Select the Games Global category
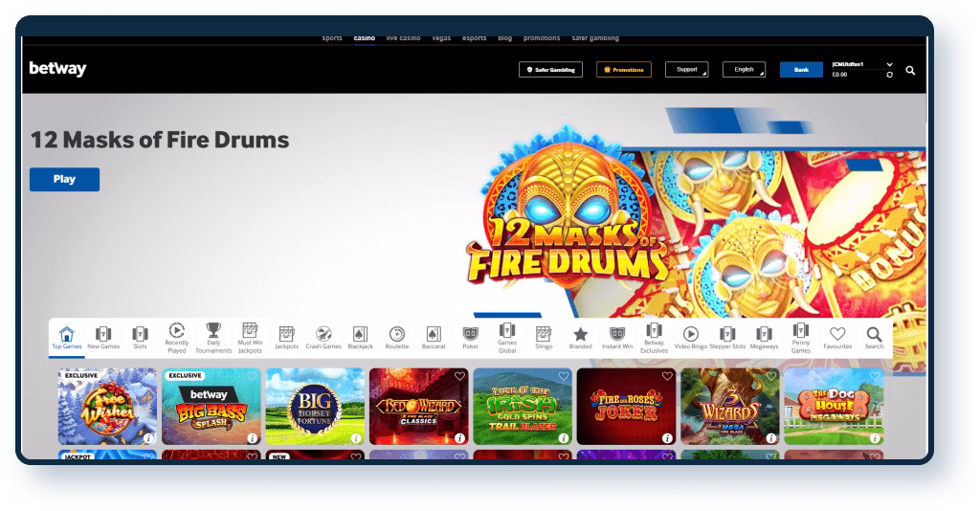The height and width of the screenshot is (511, 980). [507, 338]
